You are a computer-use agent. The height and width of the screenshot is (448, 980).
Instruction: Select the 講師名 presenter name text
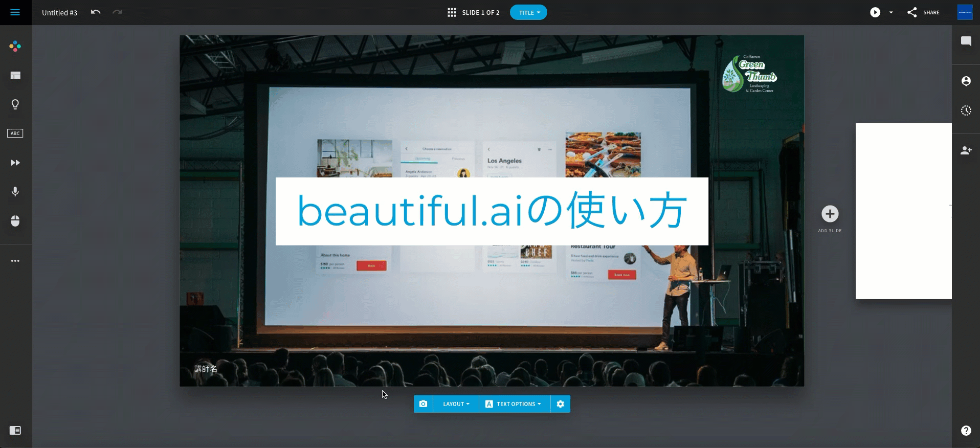(x=206, y=369)
